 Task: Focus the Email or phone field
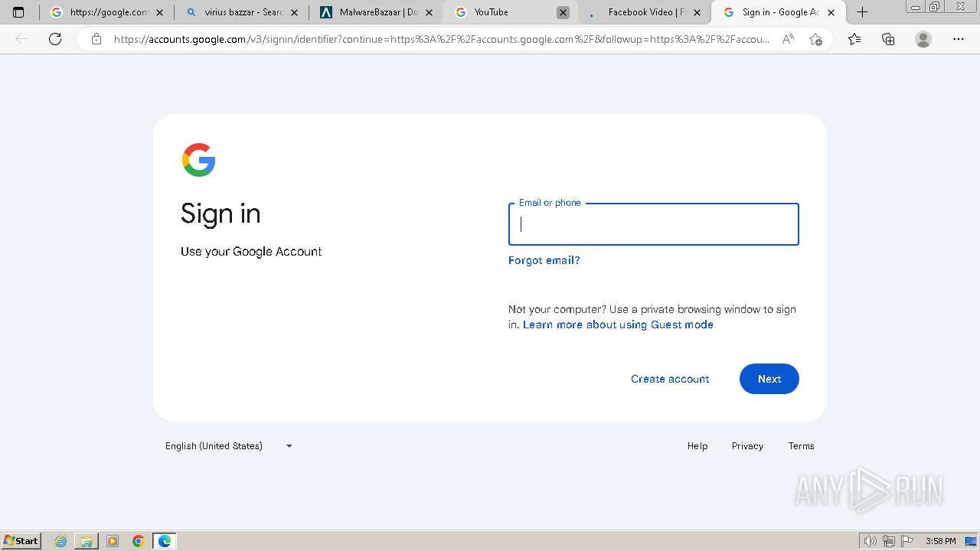(x=653, y=224)
